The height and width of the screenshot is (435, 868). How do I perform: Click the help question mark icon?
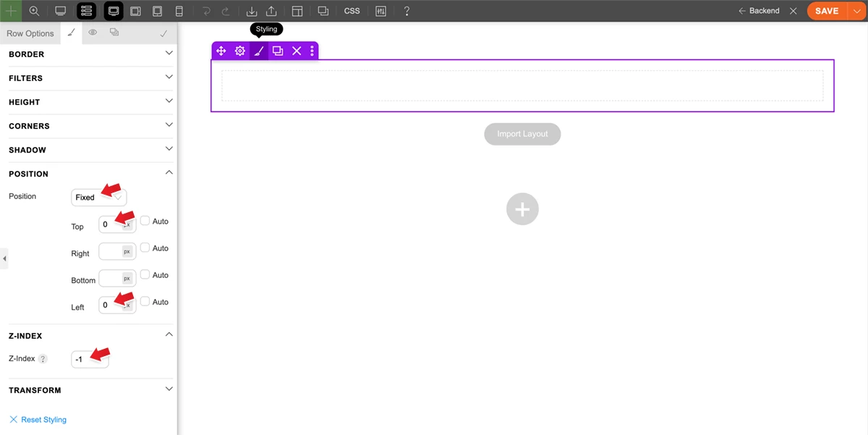(407, 11)
